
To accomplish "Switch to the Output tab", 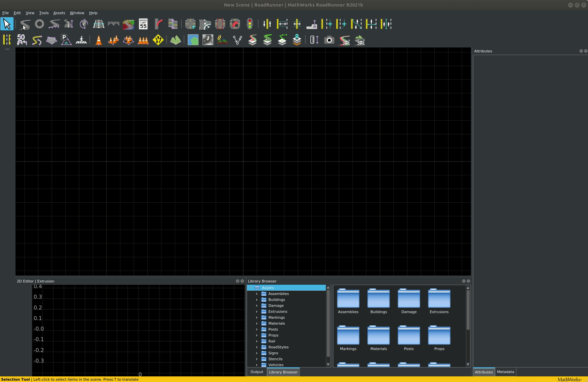I will click(x=257, y=372).
